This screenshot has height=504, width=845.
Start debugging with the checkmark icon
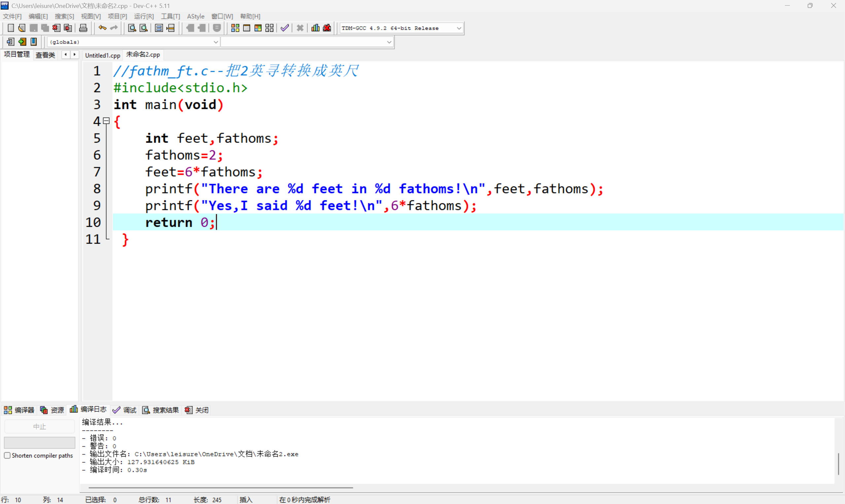[285, 28]
